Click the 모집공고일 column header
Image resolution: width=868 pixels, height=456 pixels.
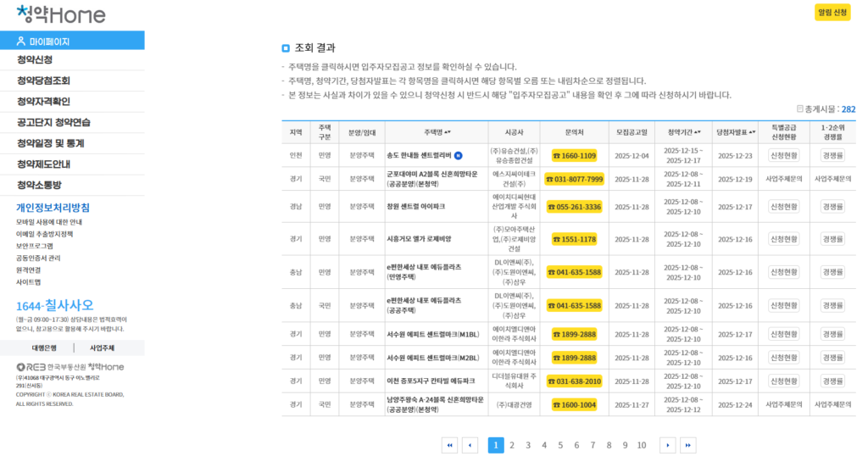(x=632, y=133)
